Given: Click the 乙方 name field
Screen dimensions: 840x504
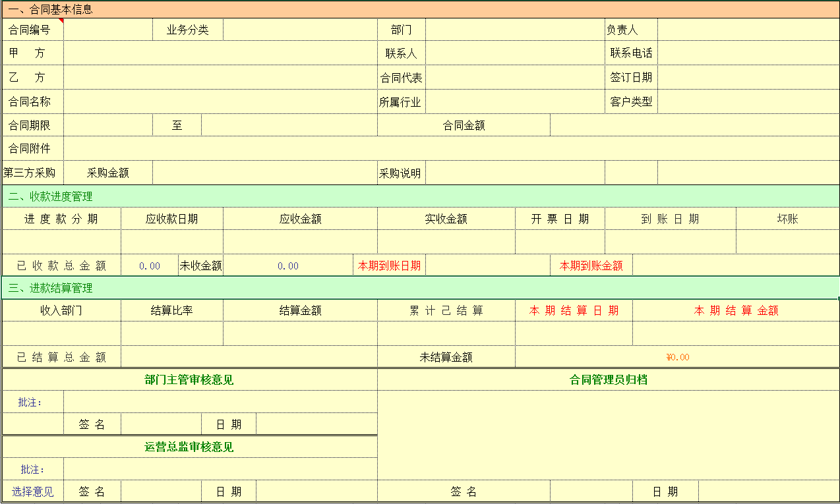Looking at the screenshot, I should pyautogui.click(x=220, y=77).
